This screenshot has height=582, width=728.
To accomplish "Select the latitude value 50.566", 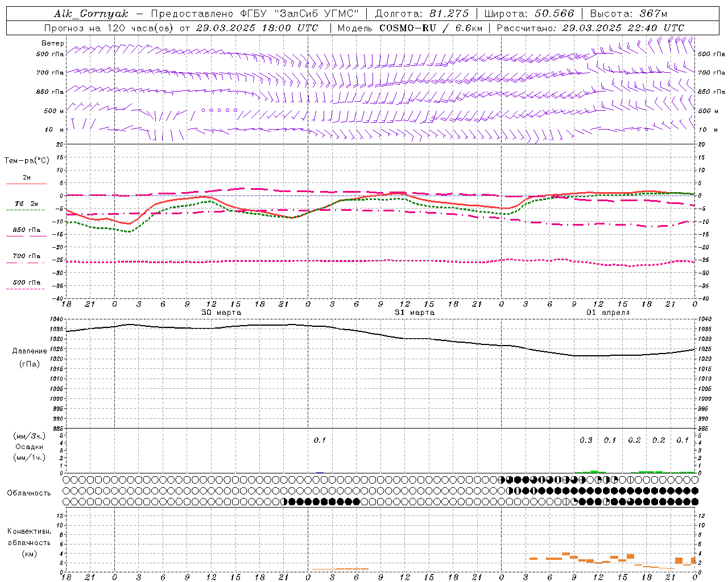I will (555, 14).
